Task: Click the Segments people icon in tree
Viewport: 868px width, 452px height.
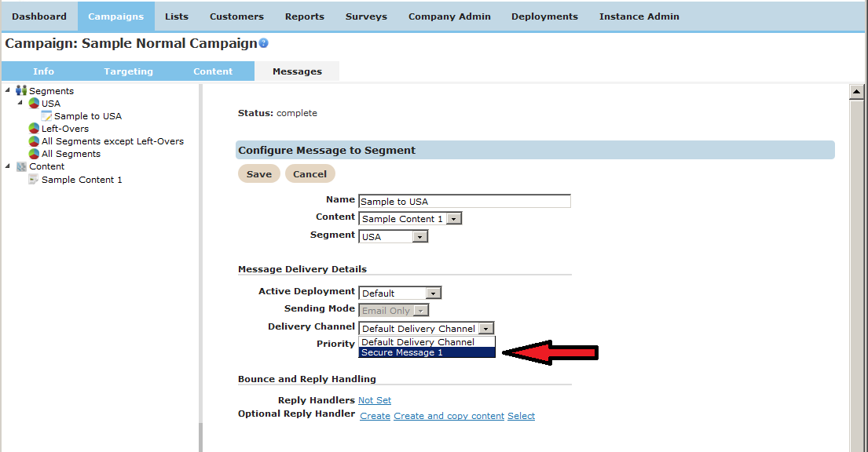Action: click(21, 91)
